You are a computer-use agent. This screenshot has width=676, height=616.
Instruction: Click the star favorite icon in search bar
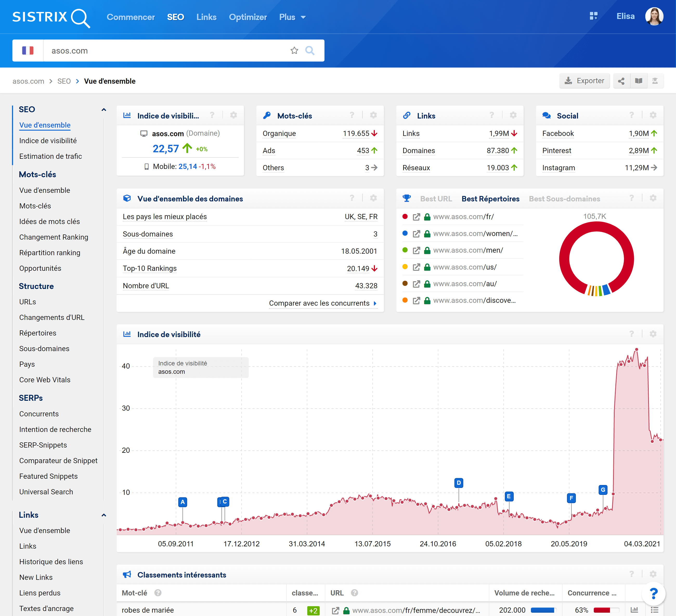point(294,51)
